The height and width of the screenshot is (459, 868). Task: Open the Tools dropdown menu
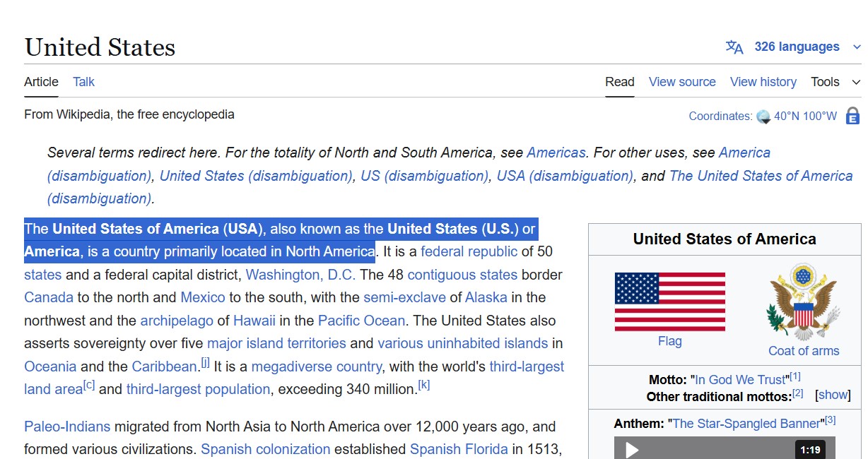(x=835, y=82)
